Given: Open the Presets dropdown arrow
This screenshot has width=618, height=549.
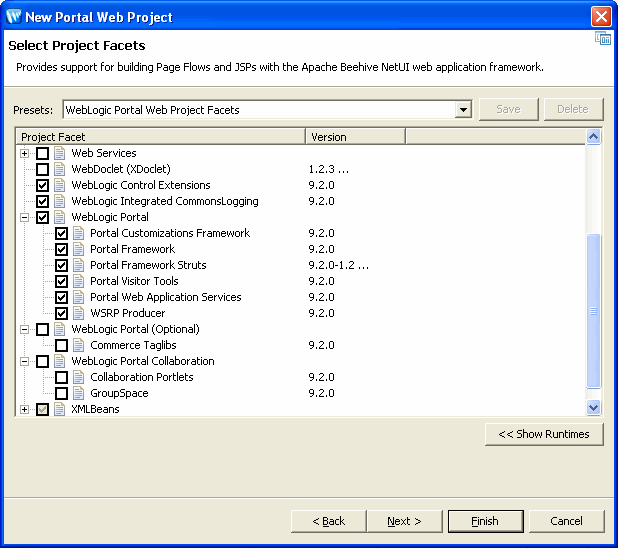Looking at the screenshot, I should pos(464,110).
